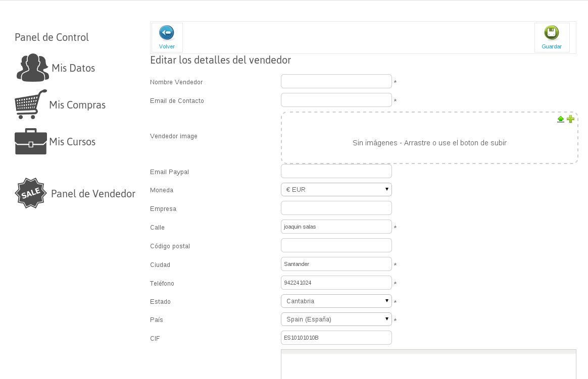Click the green plus add-image icon

571,119
